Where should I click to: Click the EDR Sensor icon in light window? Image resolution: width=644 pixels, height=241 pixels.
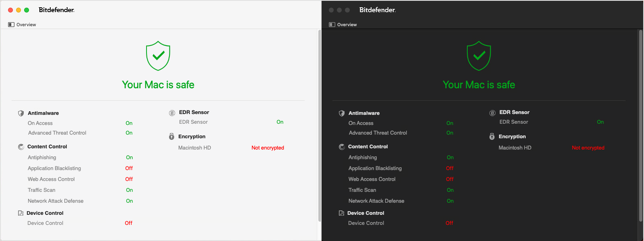point(172,113)
